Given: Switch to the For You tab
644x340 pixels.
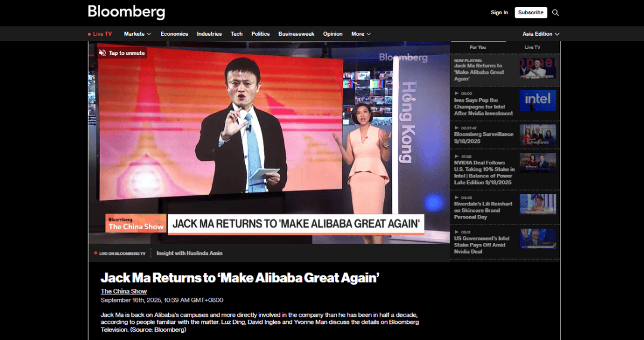Looking at the screenshot, I should (x=478, y=47).
